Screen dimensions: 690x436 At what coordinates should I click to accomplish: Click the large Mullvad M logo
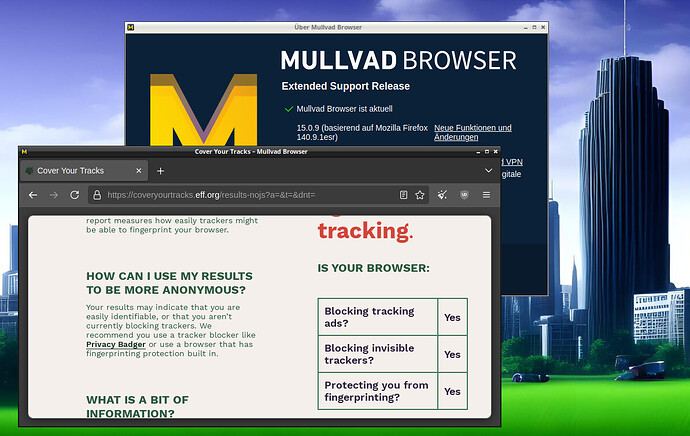tap(204, 110)
